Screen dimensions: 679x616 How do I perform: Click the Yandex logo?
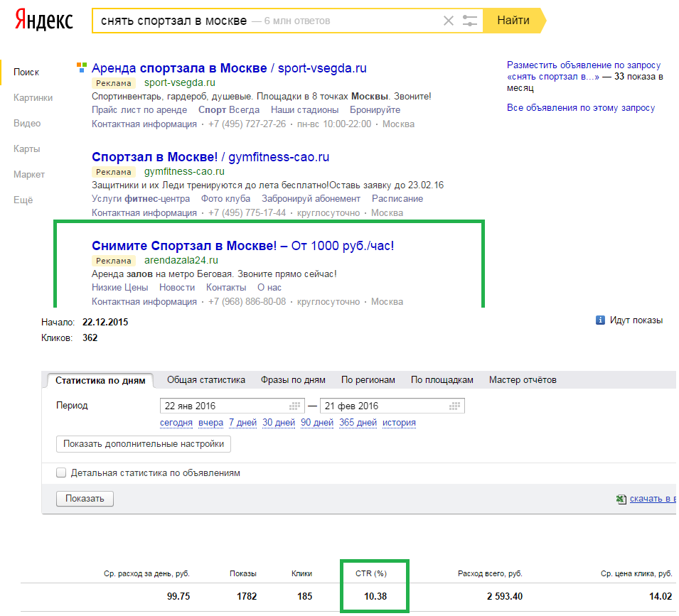(44, 21)
